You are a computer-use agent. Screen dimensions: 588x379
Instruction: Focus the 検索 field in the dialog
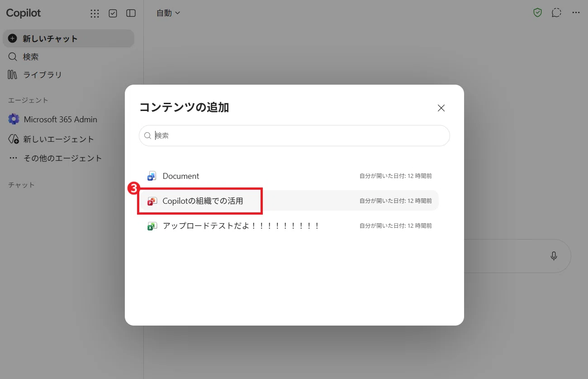click(x=294, y=135)
